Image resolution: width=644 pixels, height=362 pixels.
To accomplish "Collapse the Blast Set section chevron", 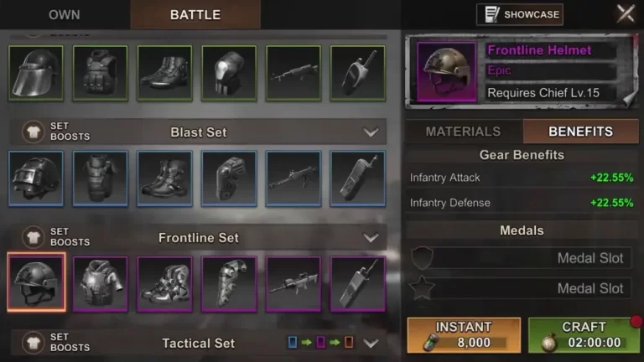I will (371, 132).
